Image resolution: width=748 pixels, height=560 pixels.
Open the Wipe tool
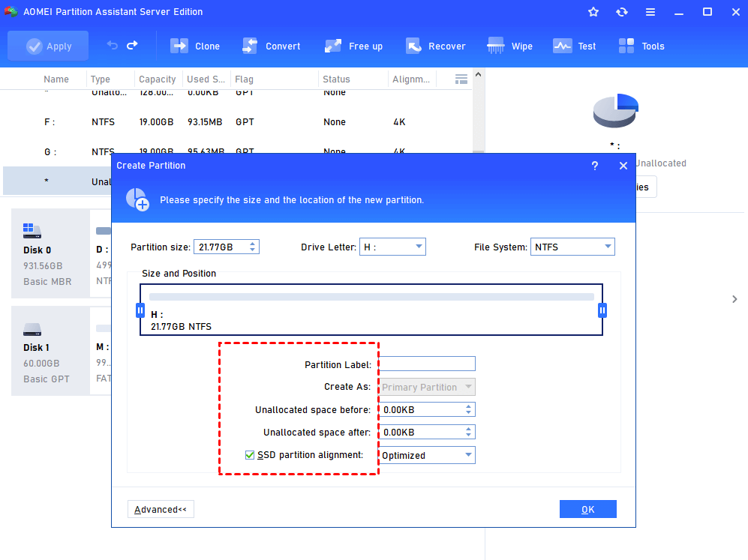click(509, 46)
